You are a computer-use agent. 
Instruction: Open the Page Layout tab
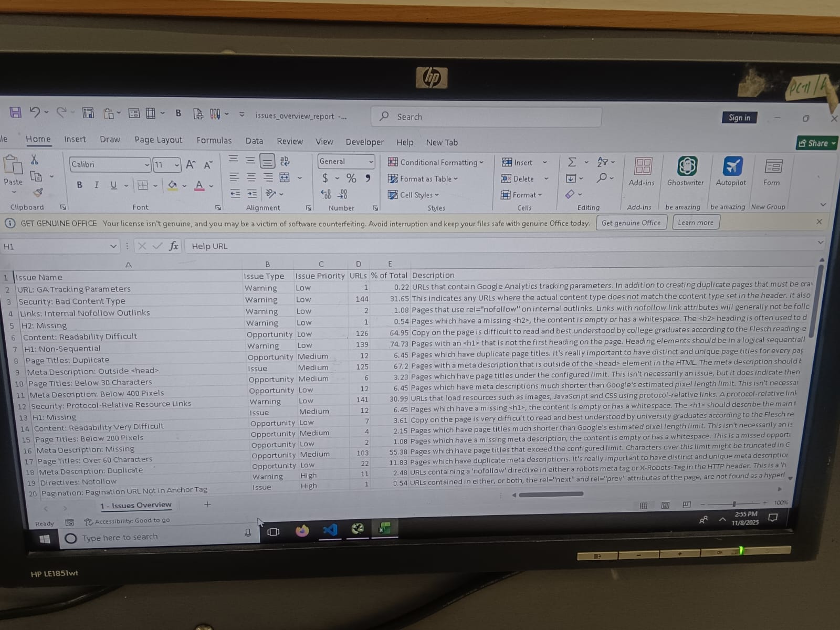point(158,140)
